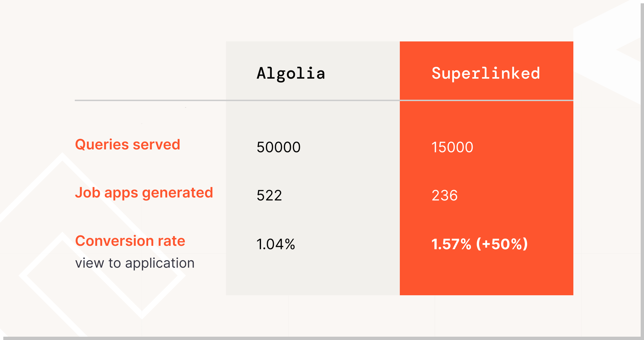Select the Queries served row label

[x=127, y=144]
